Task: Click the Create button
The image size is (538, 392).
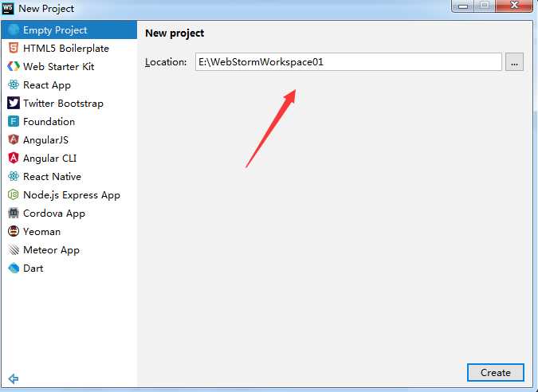Action: point(496,372)
